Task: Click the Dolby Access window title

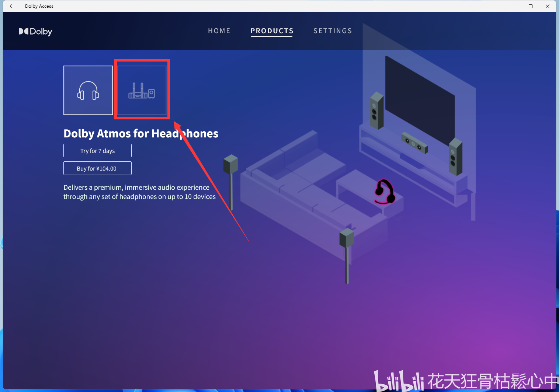Action: (x=39, y=6)
